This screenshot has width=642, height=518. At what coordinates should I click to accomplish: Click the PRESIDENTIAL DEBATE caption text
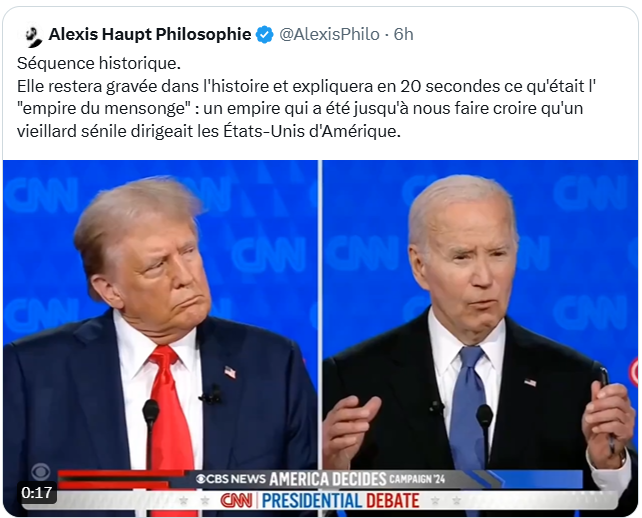[x=341, y=500]
